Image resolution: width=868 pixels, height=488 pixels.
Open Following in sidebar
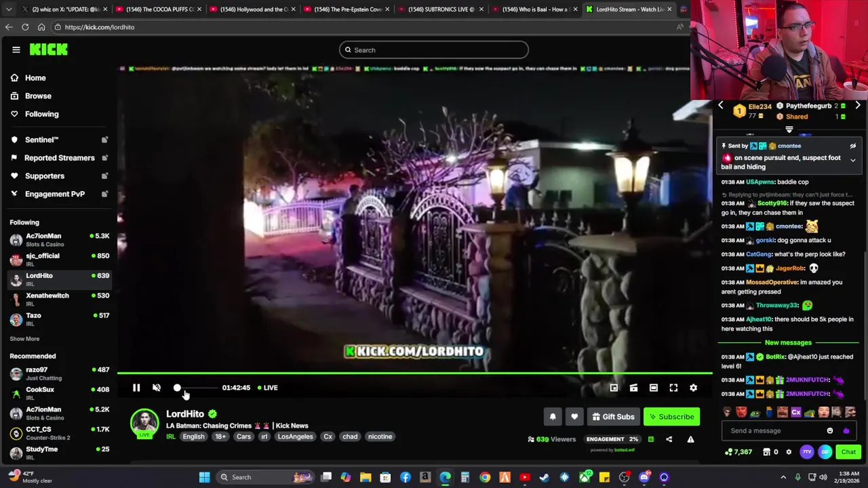(41, 114)
